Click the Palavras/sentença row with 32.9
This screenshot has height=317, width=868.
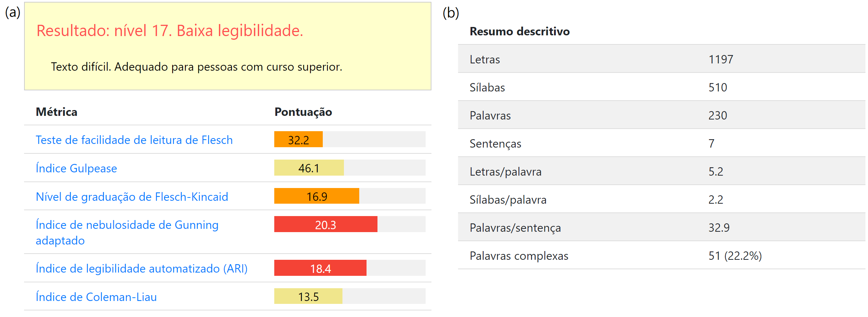click(661, 227)
